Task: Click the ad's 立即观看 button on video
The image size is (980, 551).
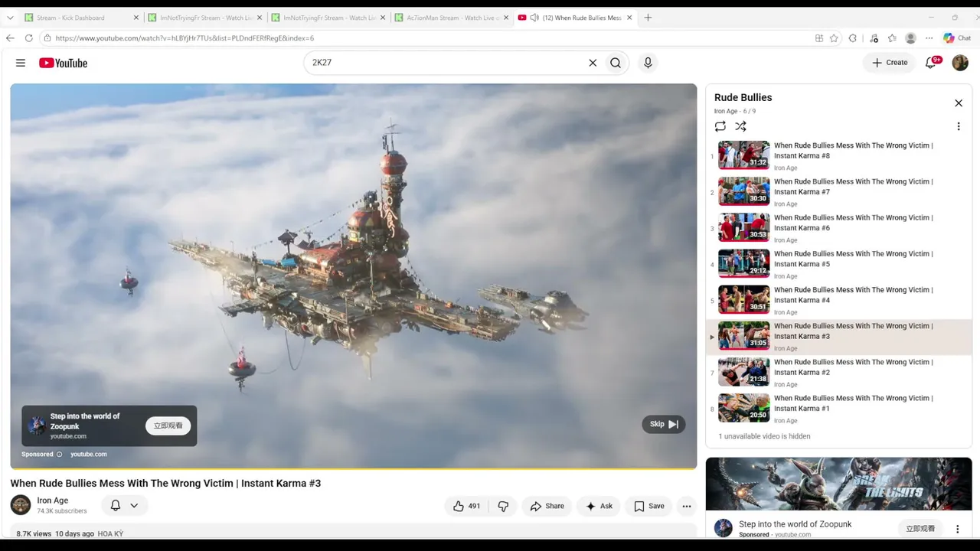Action: click(x=168, y=425)
